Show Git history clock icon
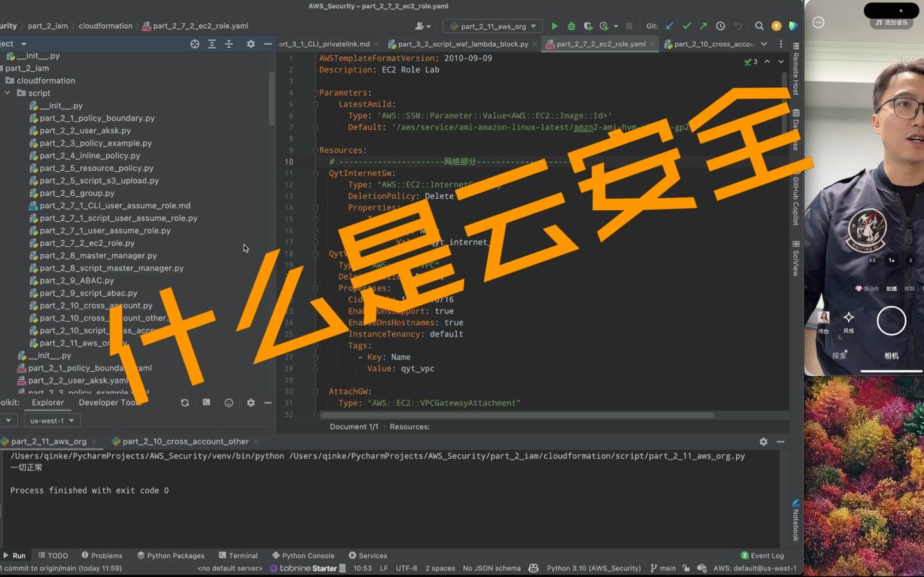Screen dimensions: 924x577 tap(721, 26)
